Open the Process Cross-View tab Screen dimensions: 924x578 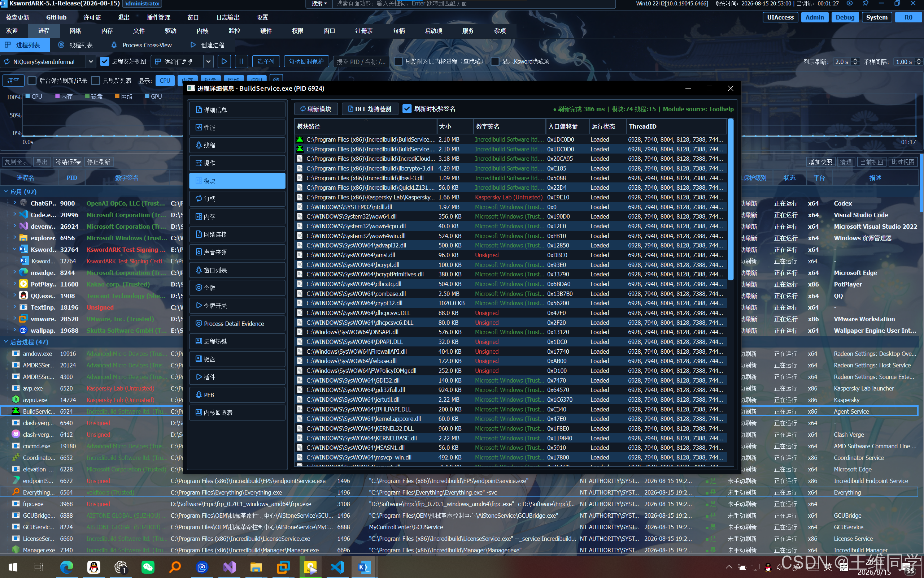(x=141, y=45)
